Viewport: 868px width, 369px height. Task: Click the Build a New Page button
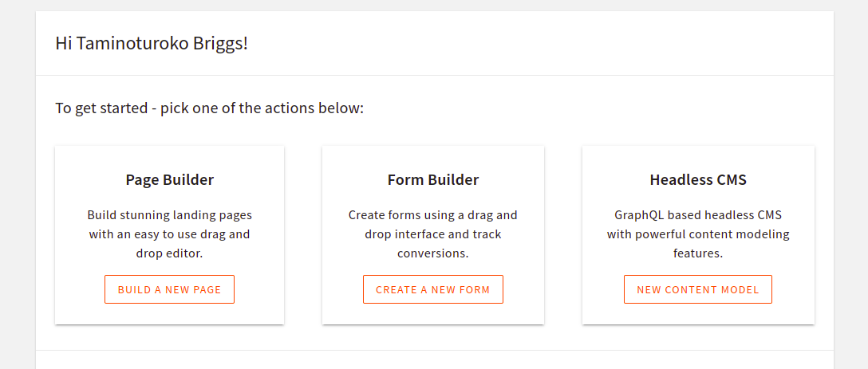click(x=169, y=289)
